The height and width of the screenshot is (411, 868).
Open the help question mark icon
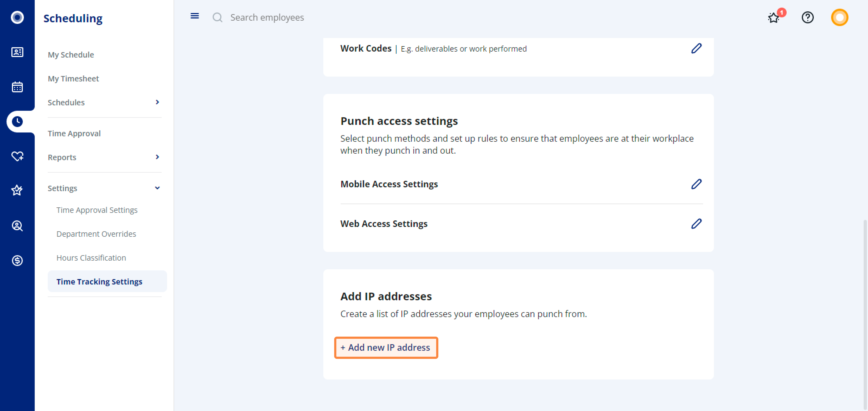click(x=807, y=17)
